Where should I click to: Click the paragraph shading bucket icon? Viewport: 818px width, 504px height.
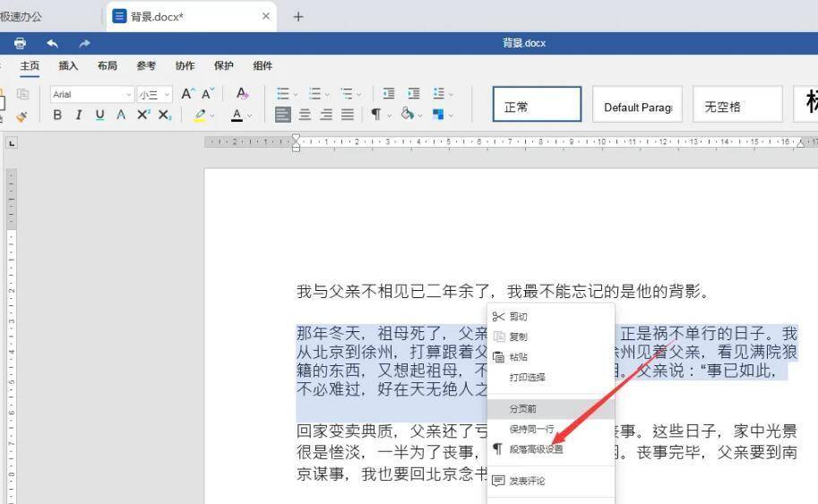408,114
